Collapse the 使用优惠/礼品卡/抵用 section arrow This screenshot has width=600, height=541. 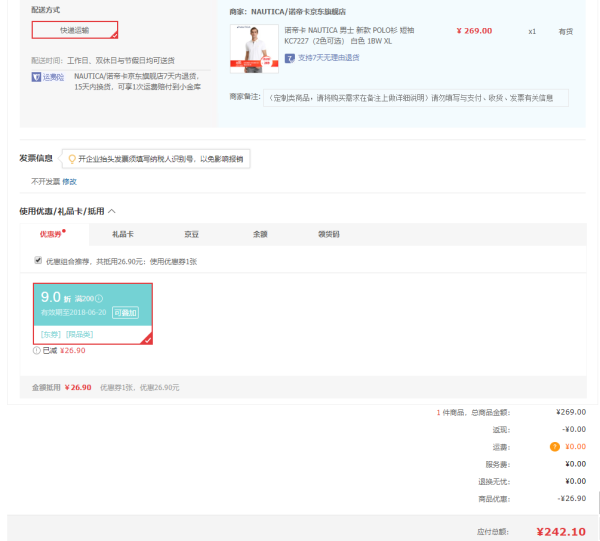pos(112,211)
